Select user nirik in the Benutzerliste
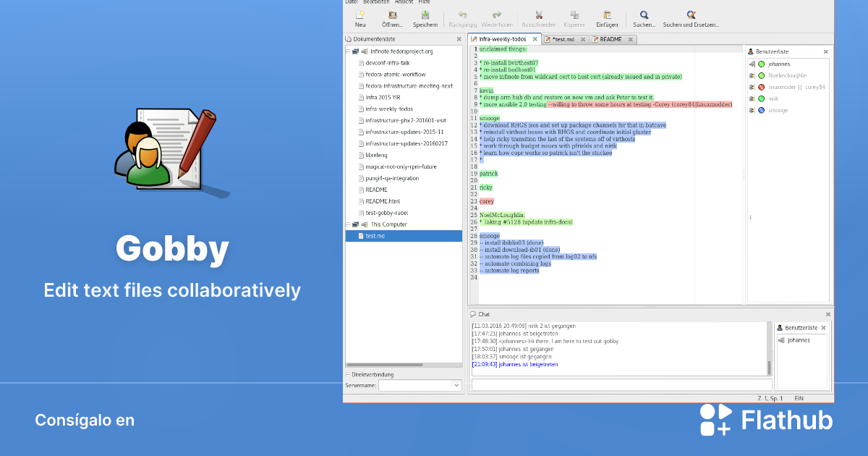The image size is (868, 456). pyautogui.click(x=773, y=98)
